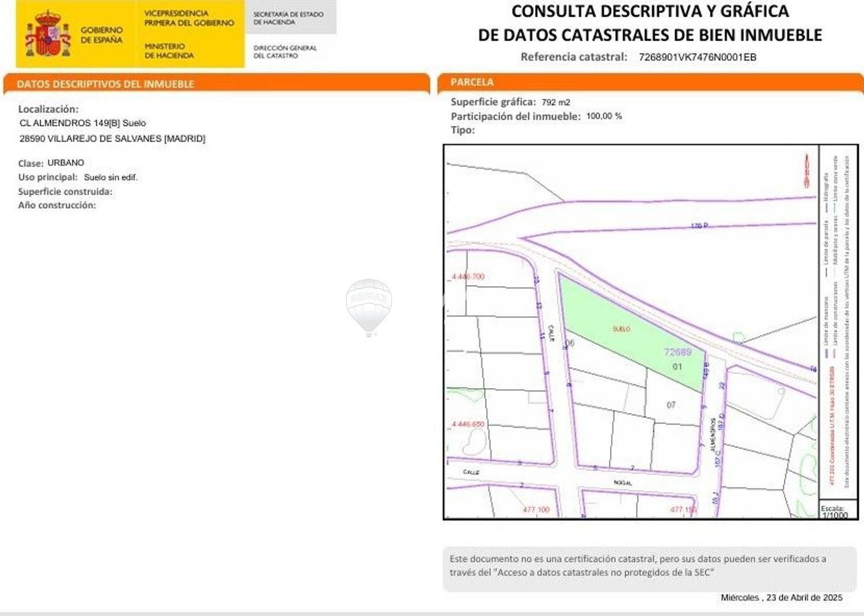Select cadastral reference 7268901VK7476N0001EB
The height and width of the screenshot is (616, 864).
pos(698,57)
